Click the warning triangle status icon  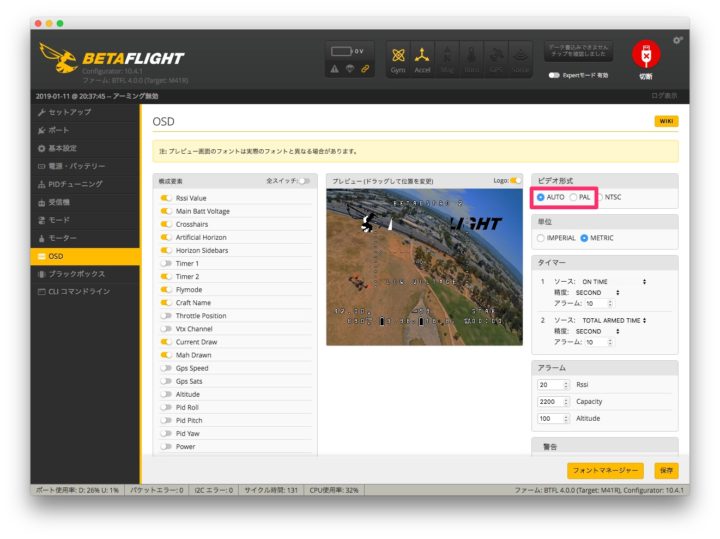coord(336,68)
